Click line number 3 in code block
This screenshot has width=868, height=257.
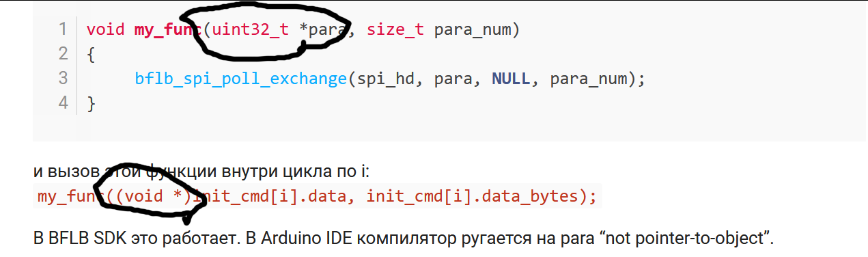(x=63, y=79)
